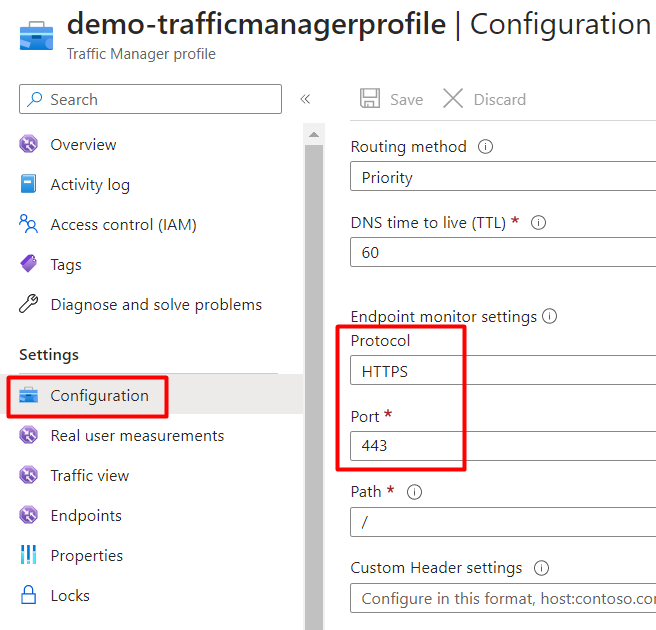Show info tooltip for DNS TTL

point(538,223)
